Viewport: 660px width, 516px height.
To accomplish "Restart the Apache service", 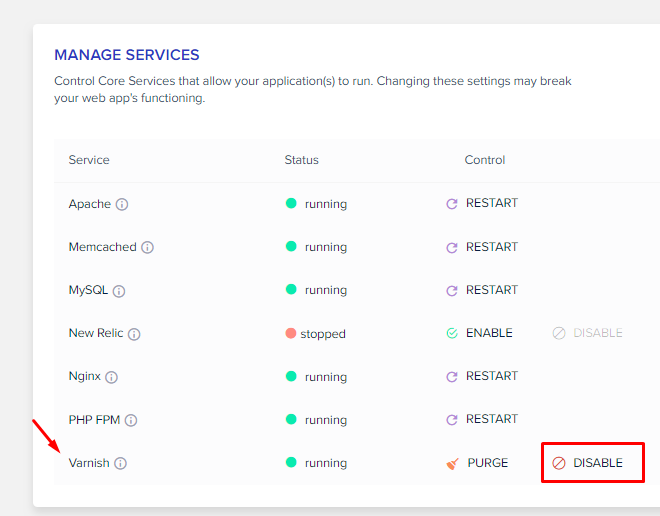I will point(482,203).
